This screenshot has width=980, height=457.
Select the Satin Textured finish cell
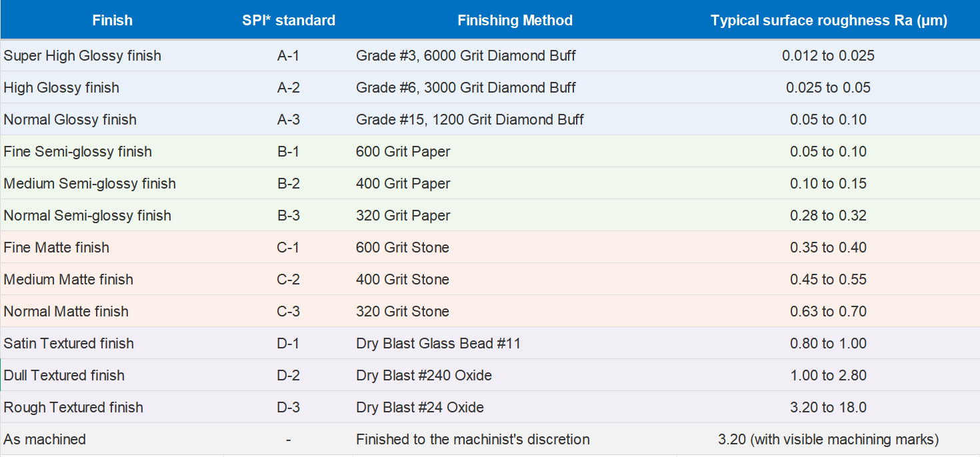69,344
